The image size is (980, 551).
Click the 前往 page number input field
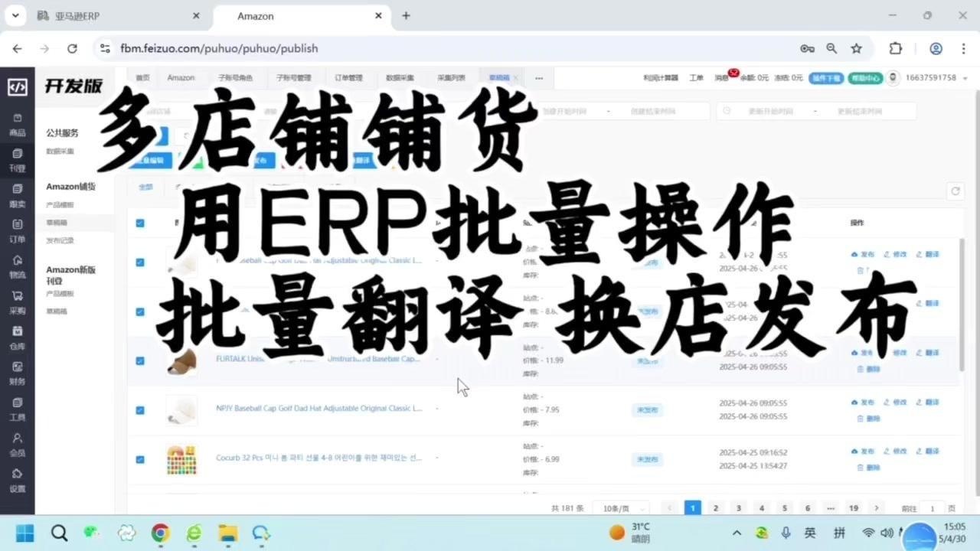tap(932, 508)
